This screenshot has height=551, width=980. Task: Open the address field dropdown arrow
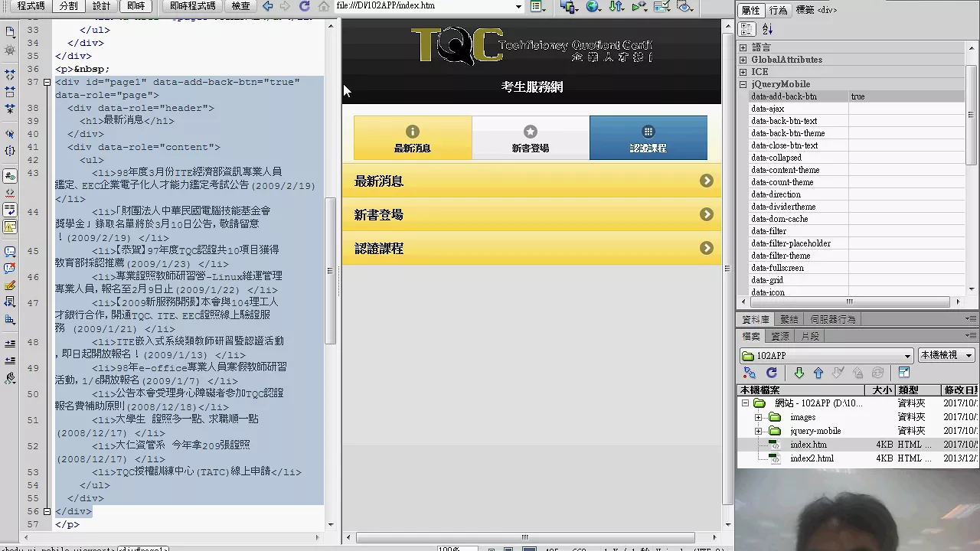pyautogui.click(x=518, y=6)
